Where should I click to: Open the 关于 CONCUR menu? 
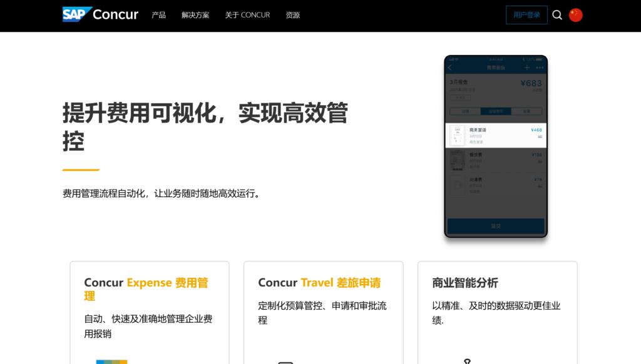point(247,15)
